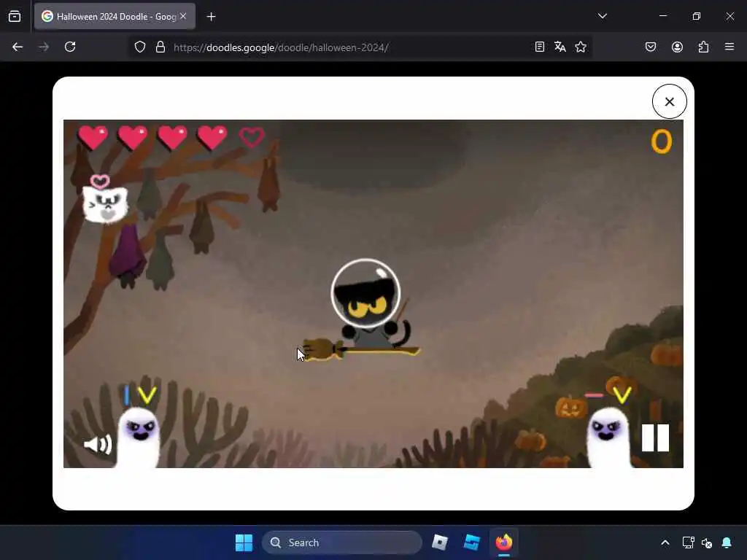Click the site security padlock icon
Image resolution: width=747 pixels, height=560 pixels.
click(160, 47)
